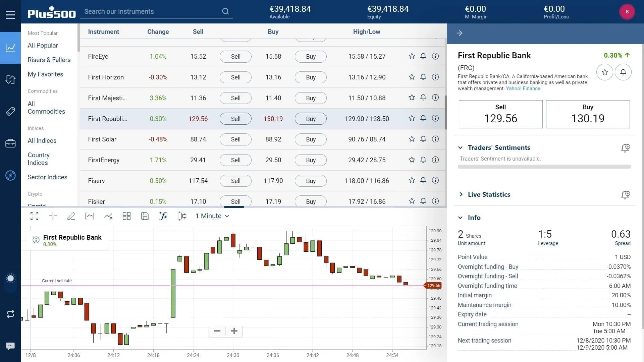Screen dimensions: 644x362
Task: Open the closed positions briefcase icon
Action: point(10,143)
